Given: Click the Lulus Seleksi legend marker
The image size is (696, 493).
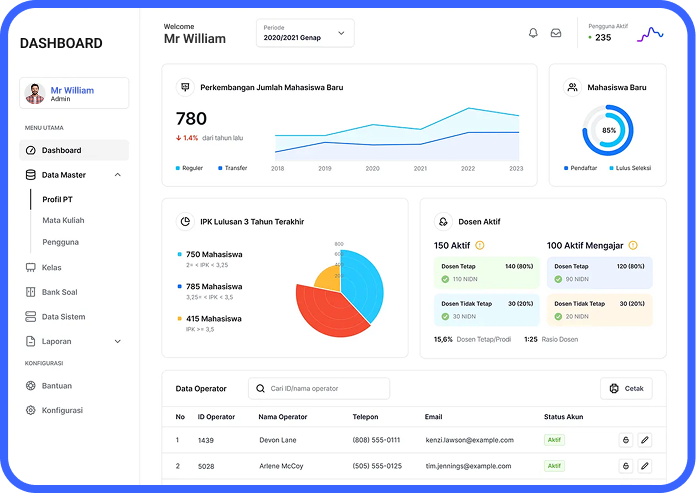Looking at the screenshot, I should (612, 168).
